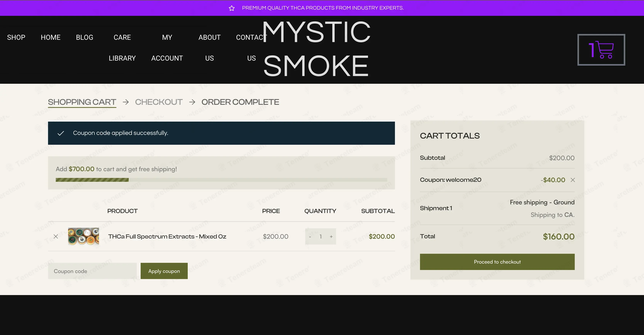Image resolution: width=644 pixels, height=335 pixels.
Task: Click the Shipment 1 label
Action: (x=436, y=208)
